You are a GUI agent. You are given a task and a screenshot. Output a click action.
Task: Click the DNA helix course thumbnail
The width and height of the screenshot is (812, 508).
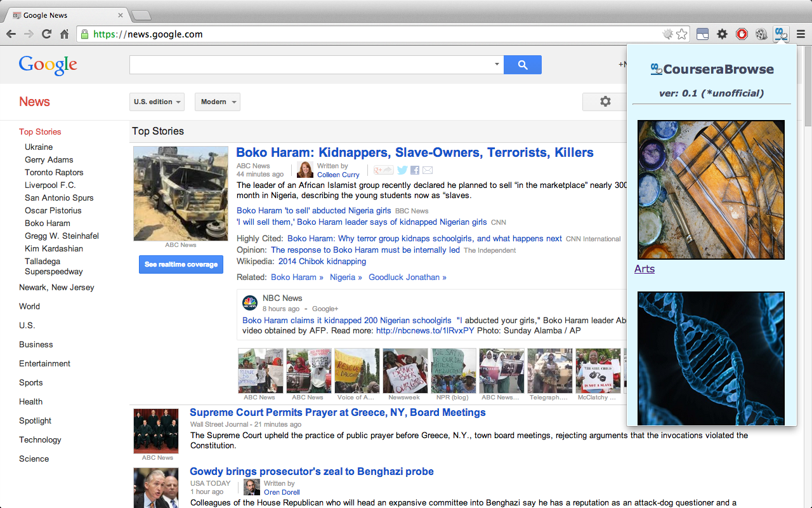click(x=711, y=358)
